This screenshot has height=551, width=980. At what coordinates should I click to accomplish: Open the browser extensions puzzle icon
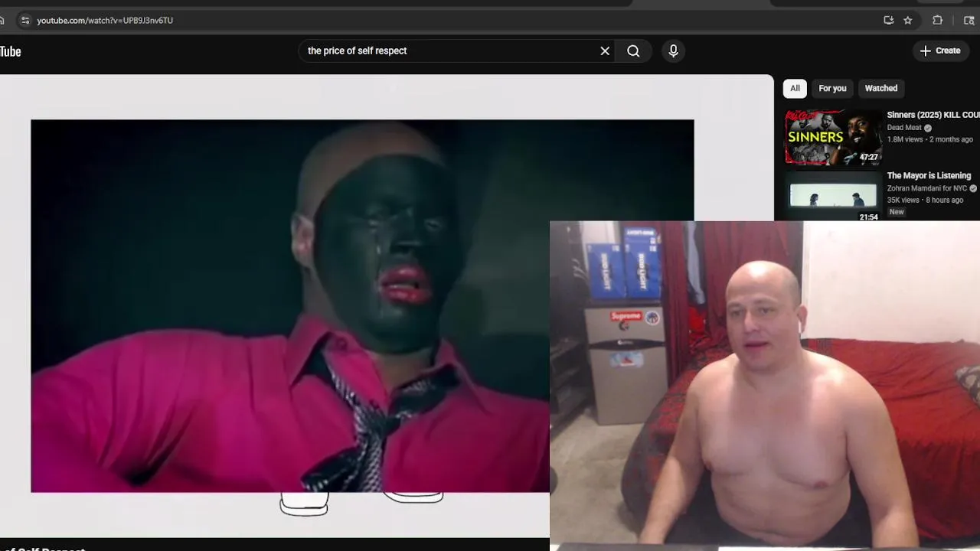click(937, 21)
